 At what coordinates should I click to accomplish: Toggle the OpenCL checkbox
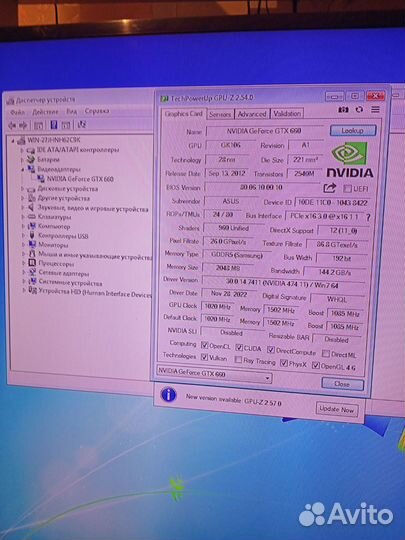click(205, 345)
